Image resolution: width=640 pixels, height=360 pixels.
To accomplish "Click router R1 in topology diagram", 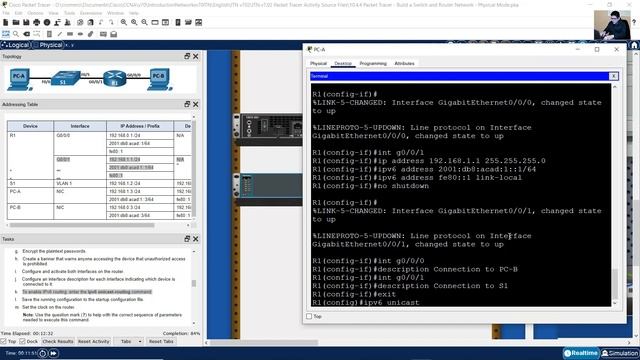I will coord(115,78).
